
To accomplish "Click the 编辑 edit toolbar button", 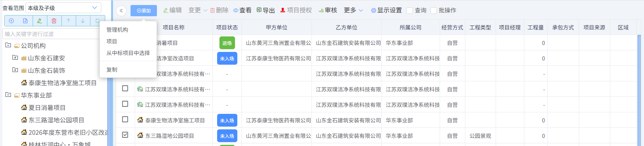I will 172,10.
